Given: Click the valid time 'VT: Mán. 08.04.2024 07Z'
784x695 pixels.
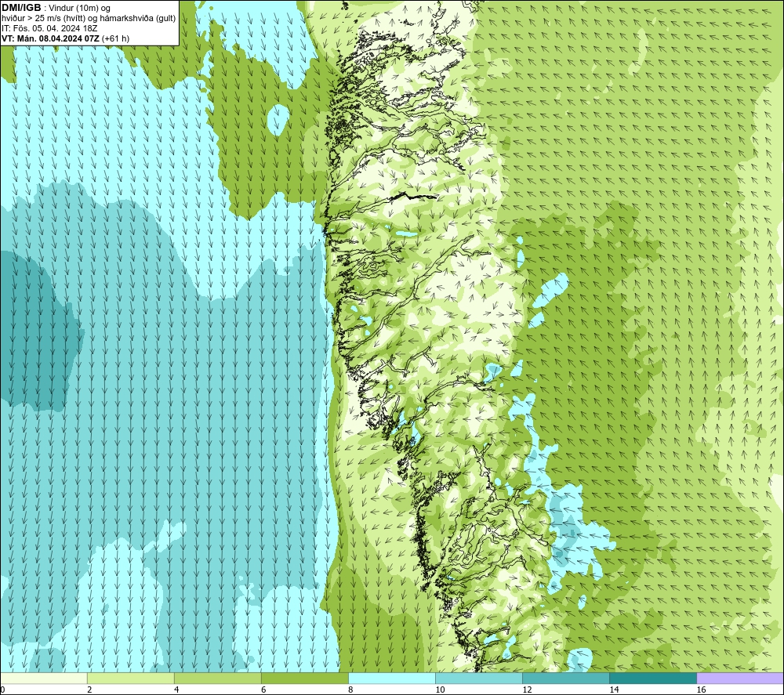Looking at the screenshot, I should coord(50,38).
